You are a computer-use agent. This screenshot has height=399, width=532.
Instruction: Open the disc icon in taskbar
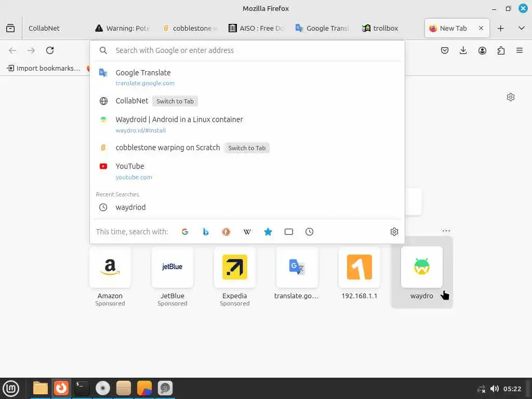(102, 389)
